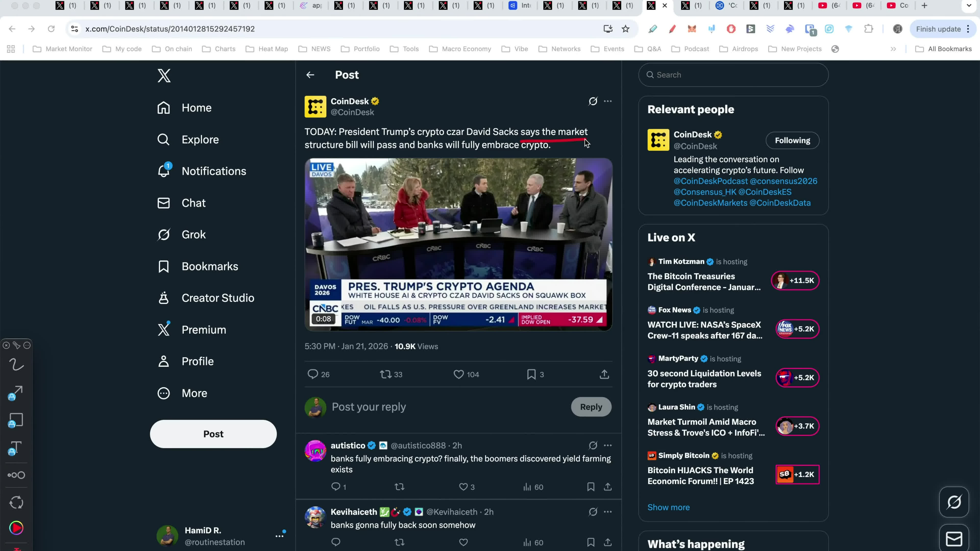This screenshot has height=551, width=980.
Task: Click Grok explain icon on CoinDesk post
Action: click(593, 101)
